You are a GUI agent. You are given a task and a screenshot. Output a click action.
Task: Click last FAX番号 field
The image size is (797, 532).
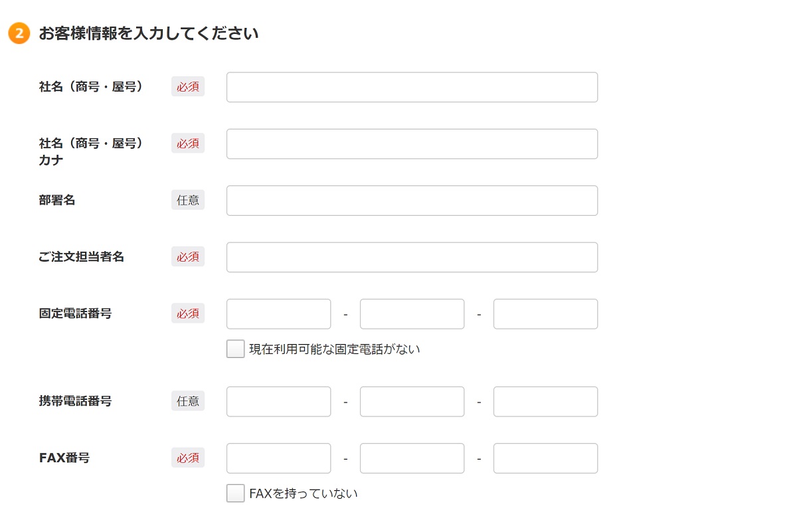click(x=545, y=458)
